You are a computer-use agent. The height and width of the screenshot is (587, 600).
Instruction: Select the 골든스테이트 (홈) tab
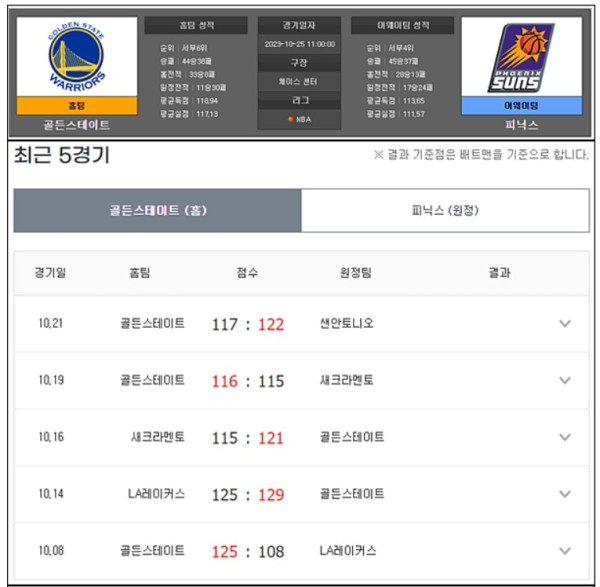tap(157, 211)
